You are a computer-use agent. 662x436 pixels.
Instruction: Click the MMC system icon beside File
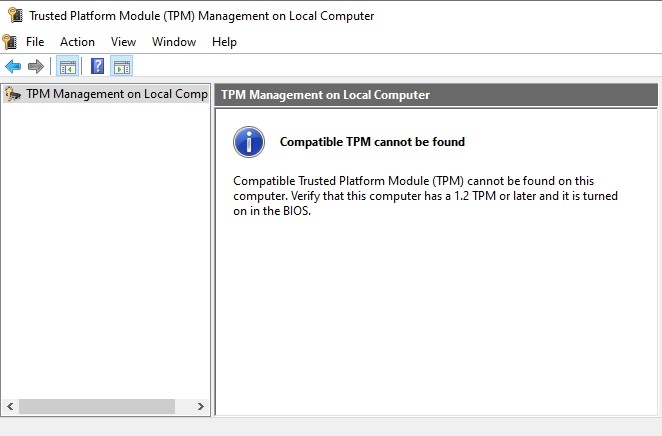coord(10,42)
